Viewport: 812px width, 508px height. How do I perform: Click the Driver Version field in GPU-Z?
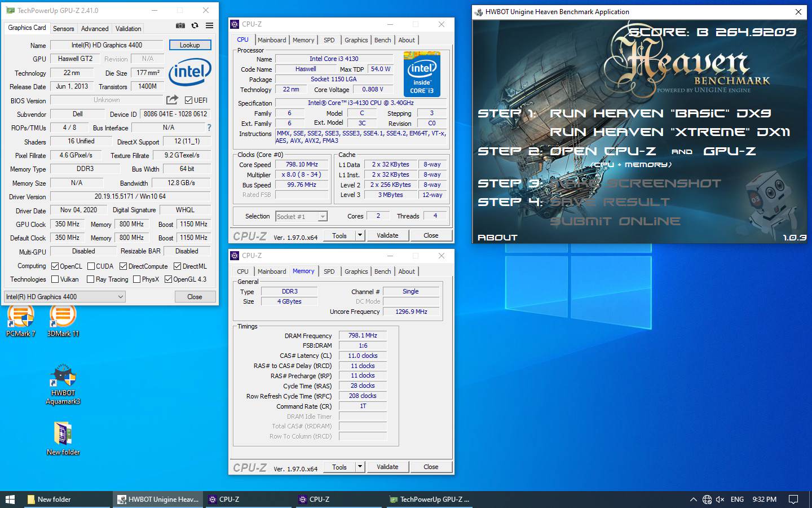130,196
